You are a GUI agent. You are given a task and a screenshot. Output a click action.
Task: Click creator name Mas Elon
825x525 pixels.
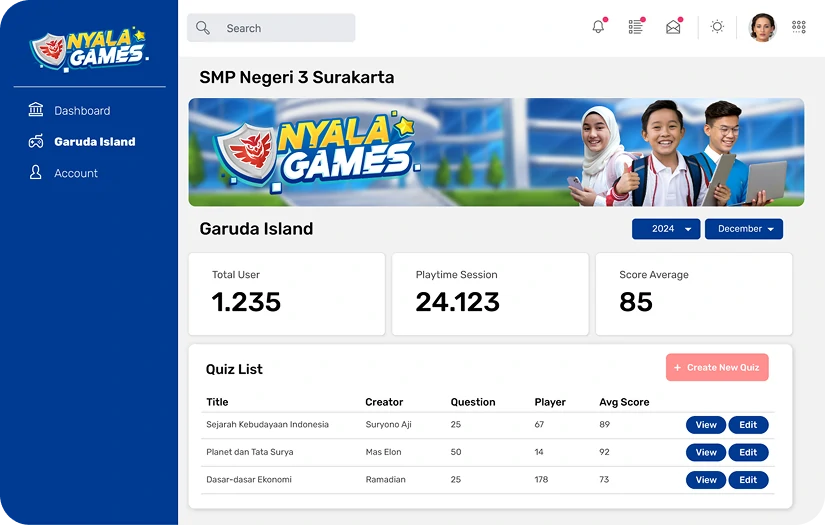tap(384, 452)
